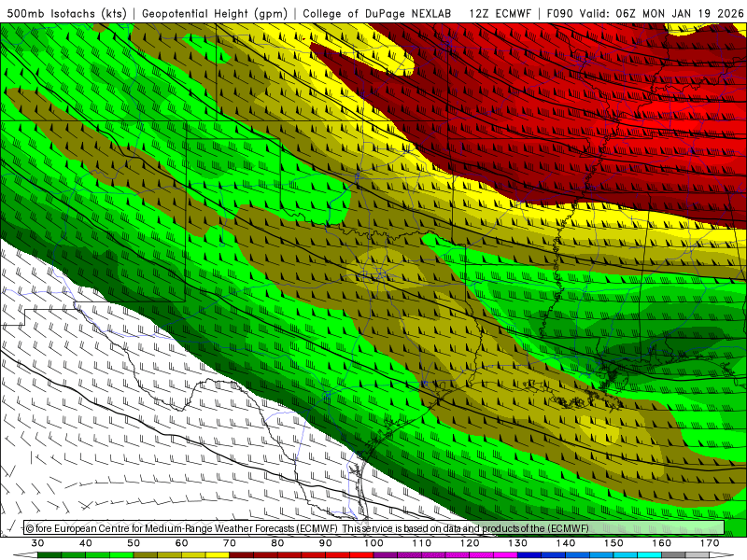Click the right arrow end of the color bar

[x=722, y=555]
